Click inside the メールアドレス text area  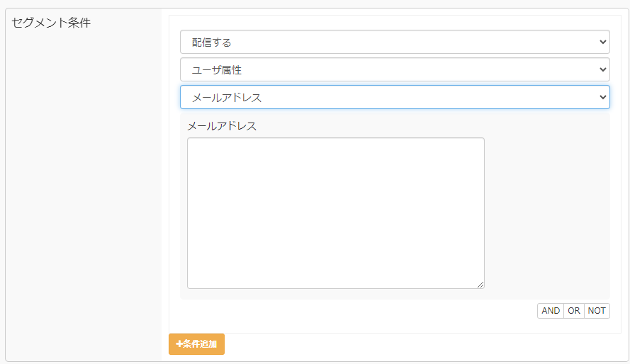tap(335, 212)
